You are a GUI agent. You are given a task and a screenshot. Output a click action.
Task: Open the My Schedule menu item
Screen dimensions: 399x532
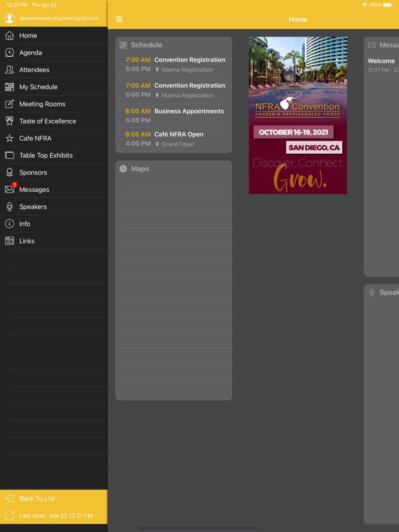(x=53, y=87)
